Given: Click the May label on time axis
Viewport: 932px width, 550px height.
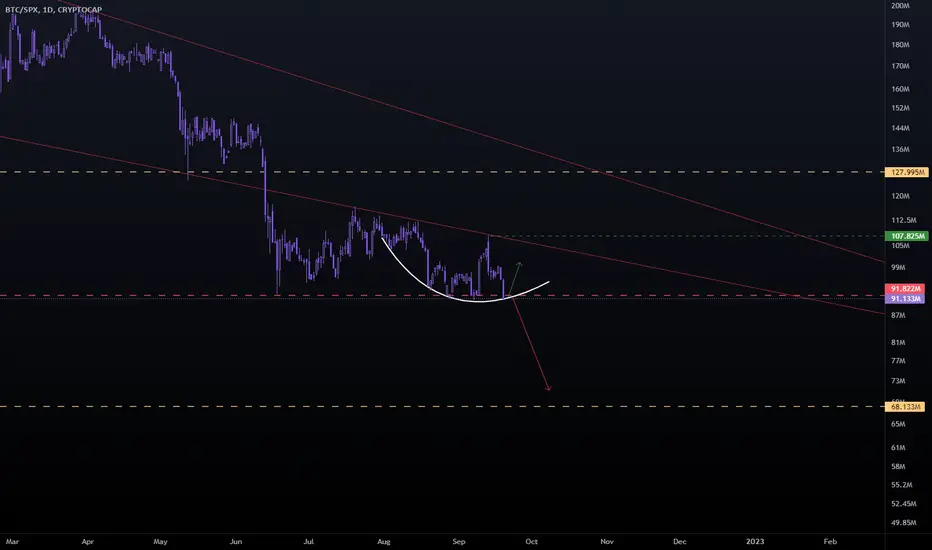Looking at the screenshot, I should pos(160,542).
